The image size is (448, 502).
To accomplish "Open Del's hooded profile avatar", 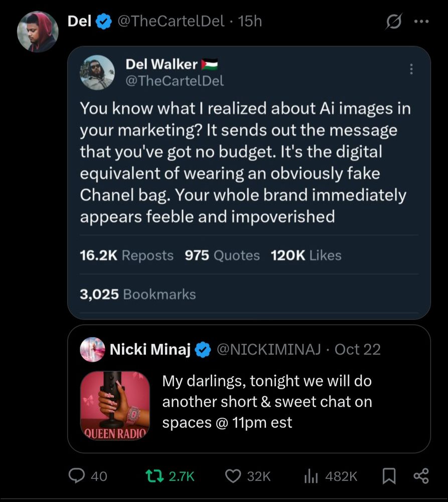I will coord(38,31).
